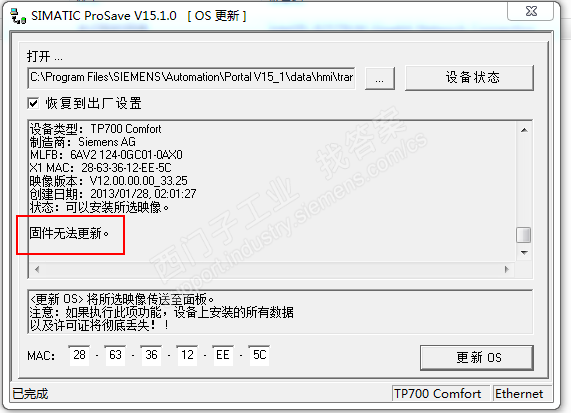Click the MAC field containing 36

click(x=151, y=355)
